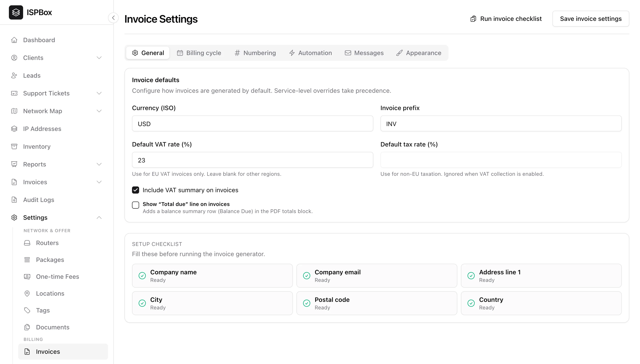Screen dimensions: 640x364
Task: Expand the Reports chevron
Action: tap(99, 164)
